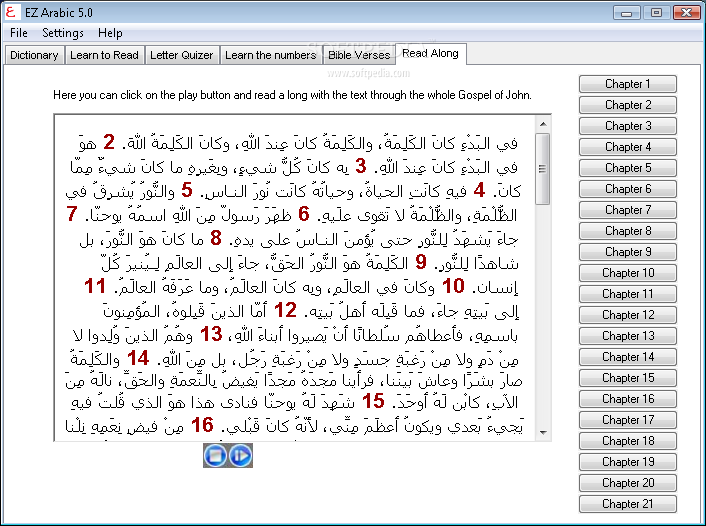Click the scroll down arrow of text box
This screenshot has height=526, width=706.
pos(543,432)
